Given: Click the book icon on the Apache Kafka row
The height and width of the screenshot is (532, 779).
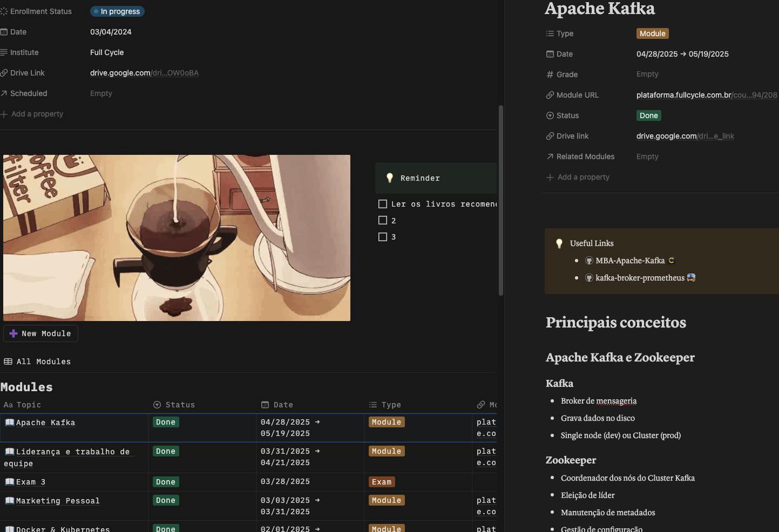Looking at the screenshot, I should pos(10,422).
